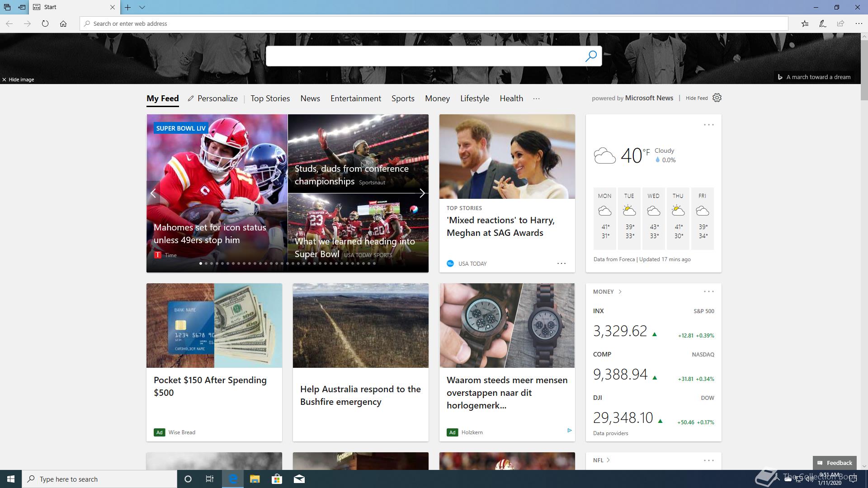Image resolution: width=868 pixels, height=488 pixels.
Task: Open 'Mixed reactions' to Harry, Meghan story
Action: click(x=500, y=226)
